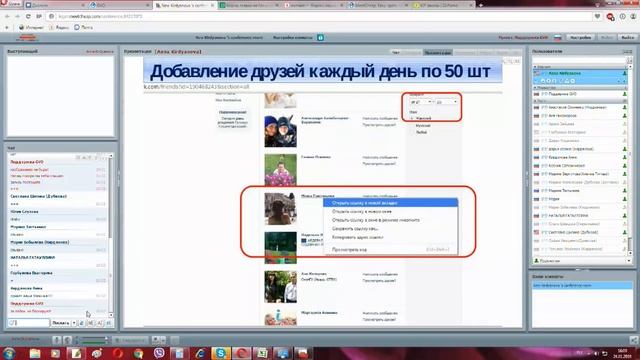Image resolution: width=640 pixels, height=360 pixels.
Task: Open the Opera menu button
Action: click(x=11, y=4)
